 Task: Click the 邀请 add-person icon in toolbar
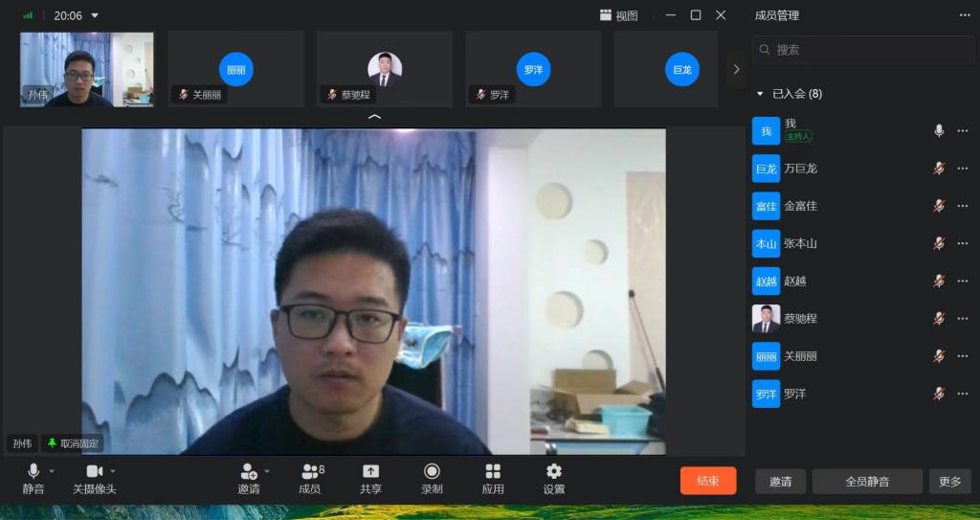tap(249, 472)
